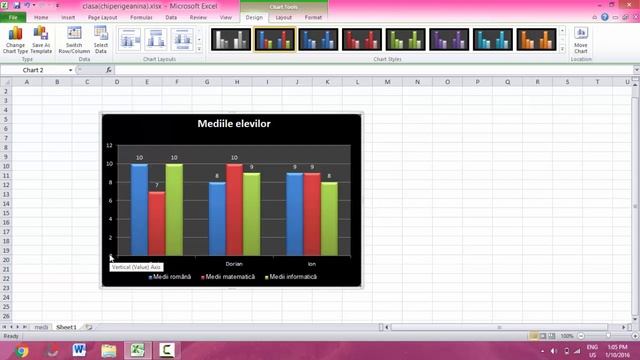
Task: Apply the first chart layout thumbnail
Action: (x=129, y=40)
